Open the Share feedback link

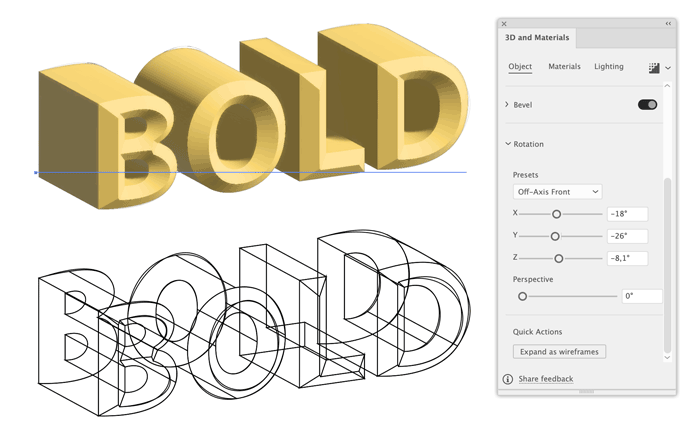(x=546, y=379)
